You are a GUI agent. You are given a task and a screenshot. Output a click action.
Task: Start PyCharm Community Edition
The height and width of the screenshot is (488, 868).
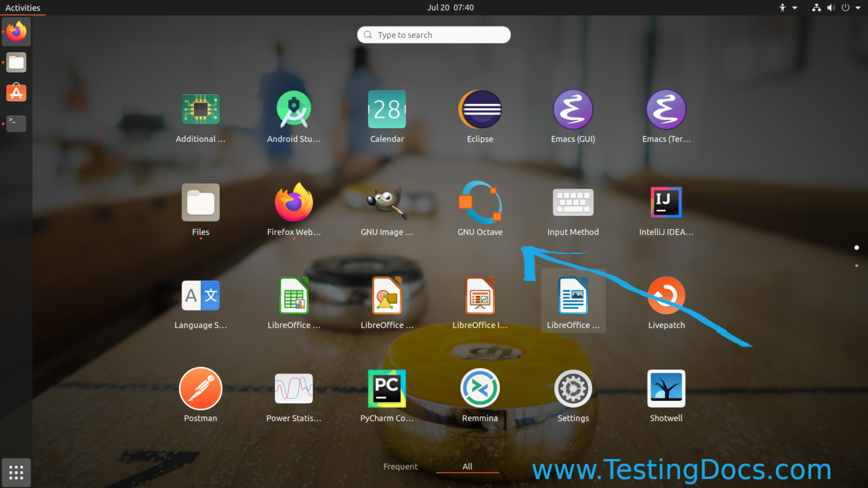(x=387, y=389)
